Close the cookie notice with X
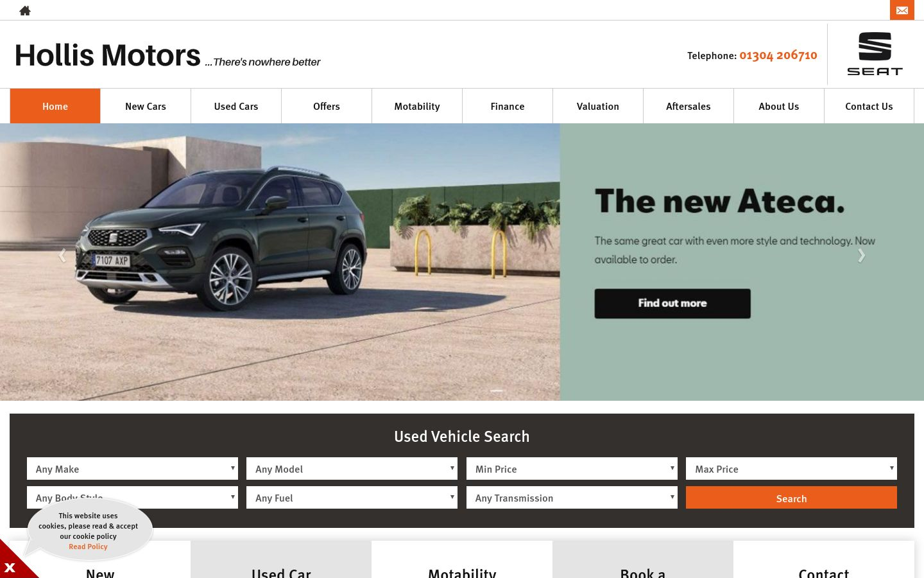This screenshot has height=578, width=924. coord(10,567)
